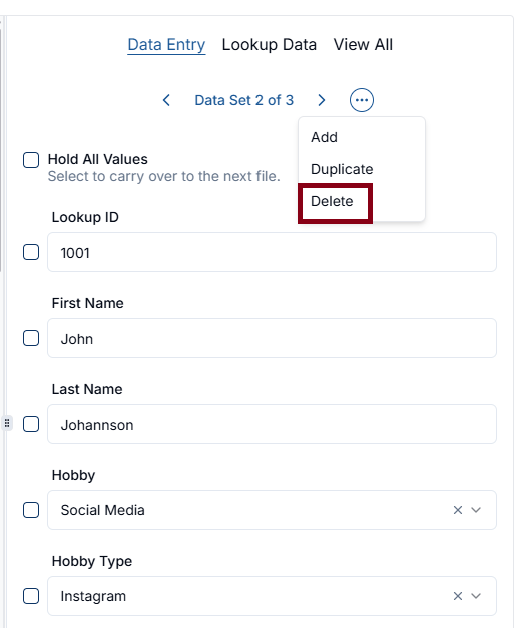Enable Hold All Values checkbox
The width and height of the screenshot is (514, 628).
pyautogui.click(x=31, y=160)
